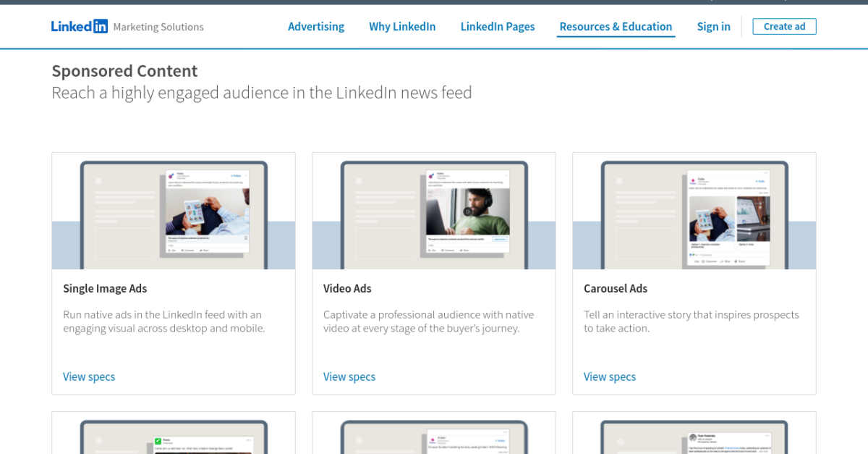Open the LinkedIn Pages section

tap(497, 26)
